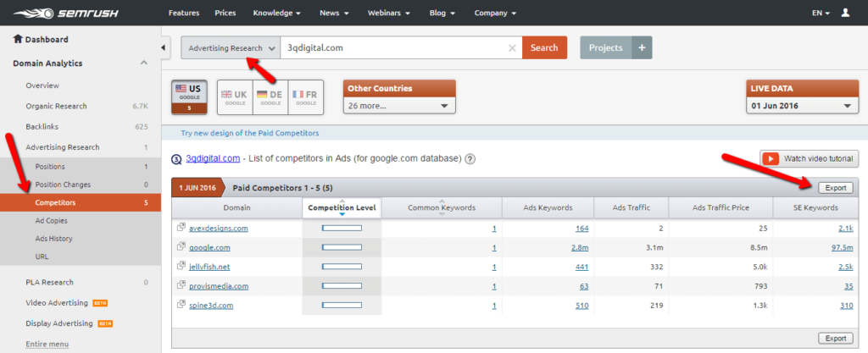Open the News menu
This screenshot has width=868, height=353.
tap(334, 13)
